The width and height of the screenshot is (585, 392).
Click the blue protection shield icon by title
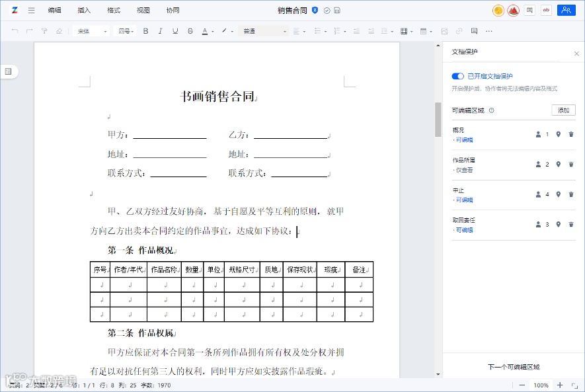click(315, 11)
